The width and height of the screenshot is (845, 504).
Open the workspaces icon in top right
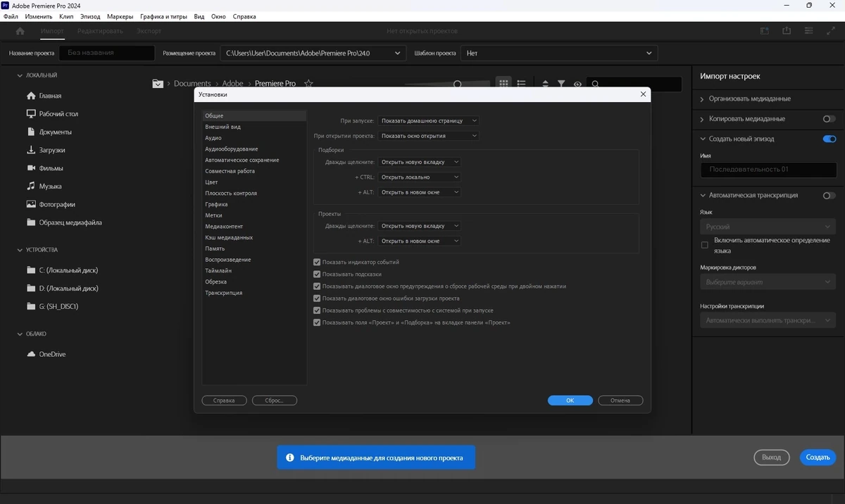765,31
